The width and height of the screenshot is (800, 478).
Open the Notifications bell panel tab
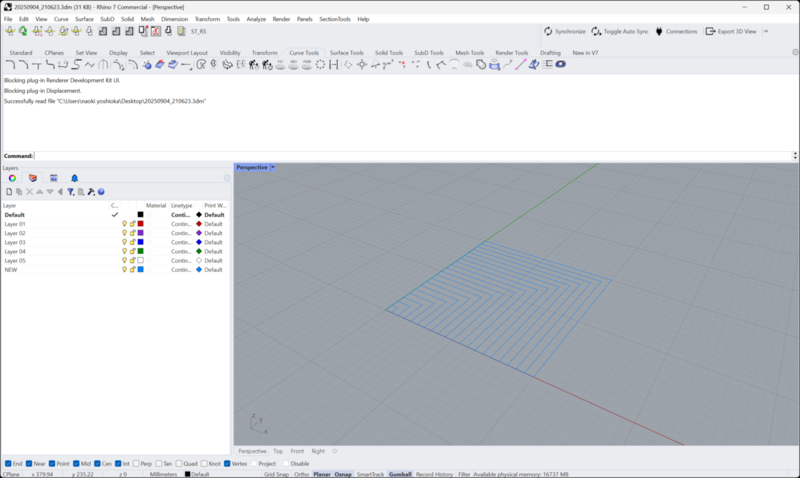[x=74, y=178]
